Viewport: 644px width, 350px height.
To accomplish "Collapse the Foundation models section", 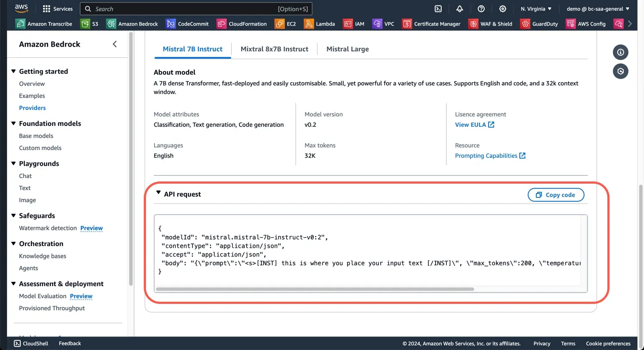I will click(x=13, y=123).
